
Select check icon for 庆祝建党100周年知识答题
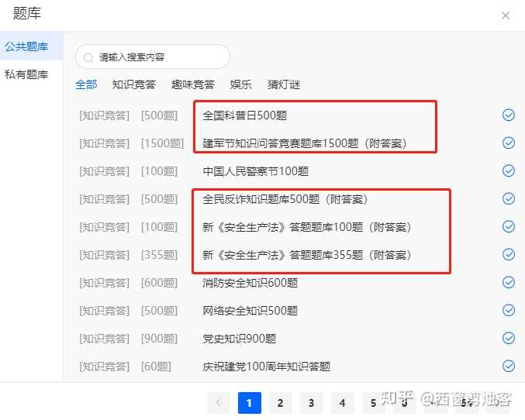tap(508, 366)
